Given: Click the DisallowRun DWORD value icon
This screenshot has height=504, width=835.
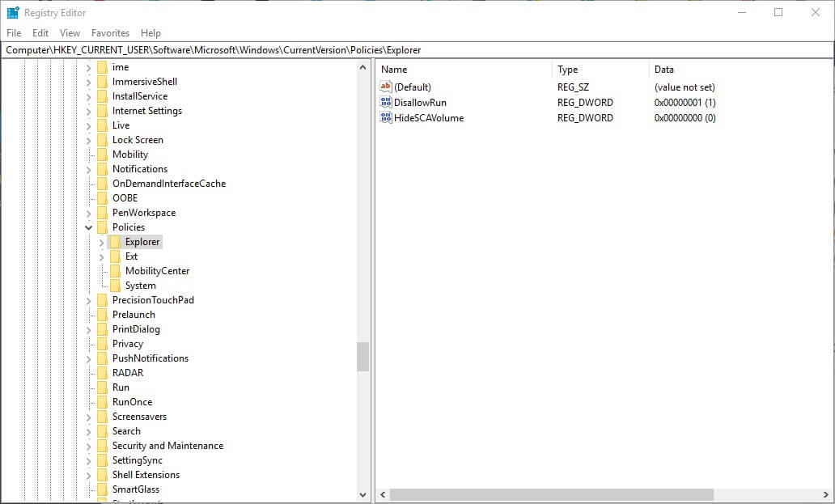Looking at the screenshot, I should coord(386,102).
